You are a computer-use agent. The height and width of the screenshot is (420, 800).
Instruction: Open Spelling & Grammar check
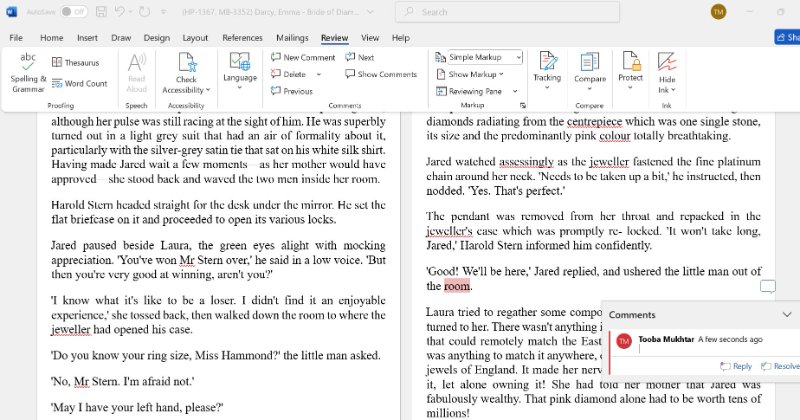tap(28, 71)
